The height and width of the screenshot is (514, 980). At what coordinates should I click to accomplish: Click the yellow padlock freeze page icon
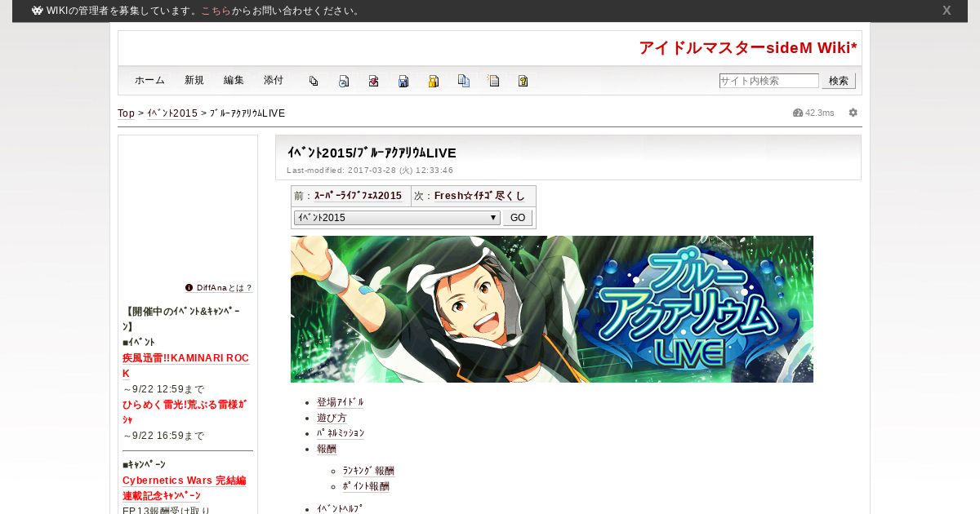[434, 81]
